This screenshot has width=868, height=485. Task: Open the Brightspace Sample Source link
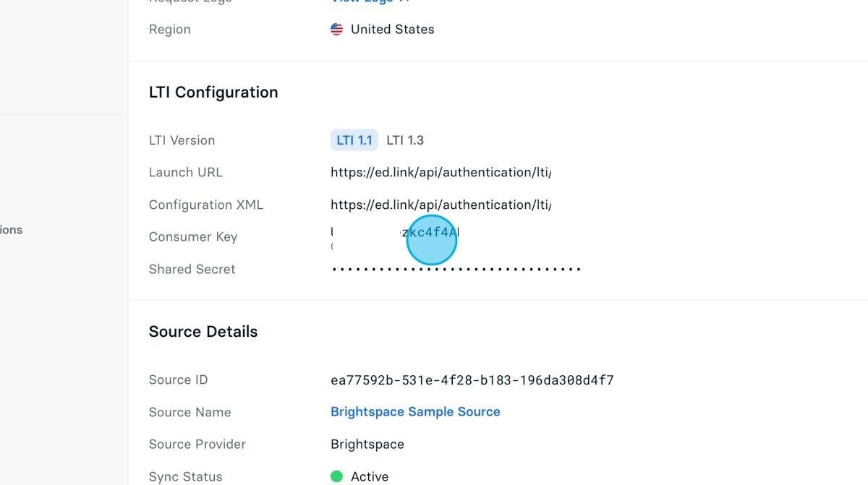pyautogui.click(x=415, y=412)
